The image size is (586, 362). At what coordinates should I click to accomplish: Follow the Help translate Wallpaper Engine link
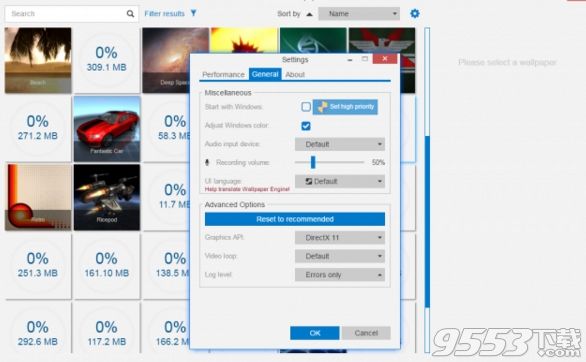(x=247, y=189)
